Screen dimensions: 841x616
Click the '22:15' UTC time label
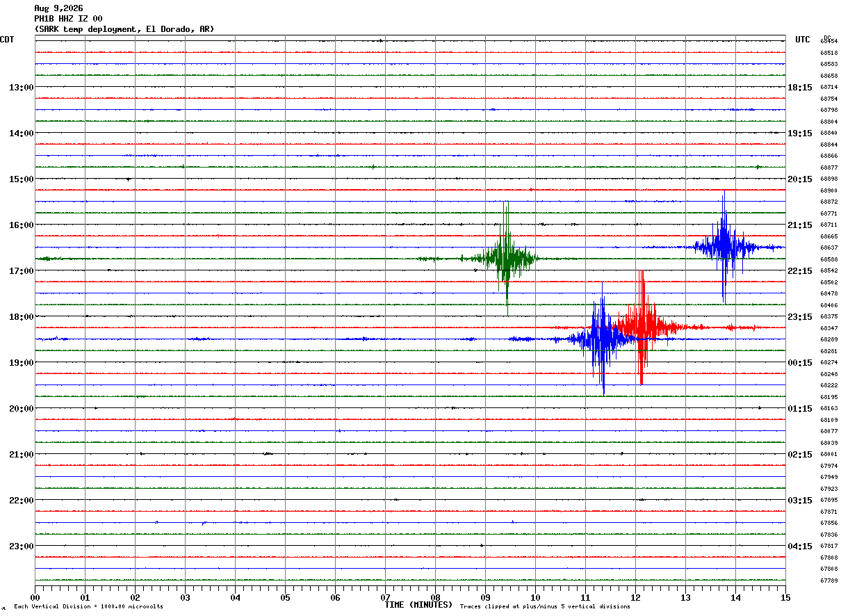800,270
